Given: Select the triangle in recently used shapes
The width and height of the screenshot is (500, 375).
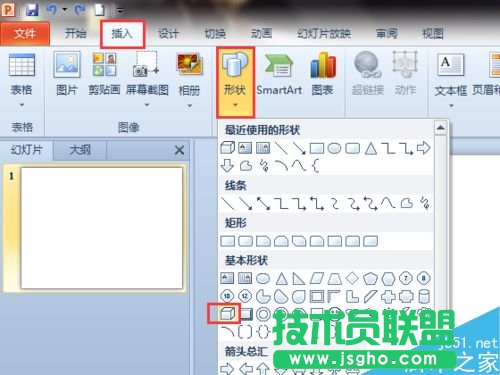Looking at the screenshot, I should coord(371,148).
